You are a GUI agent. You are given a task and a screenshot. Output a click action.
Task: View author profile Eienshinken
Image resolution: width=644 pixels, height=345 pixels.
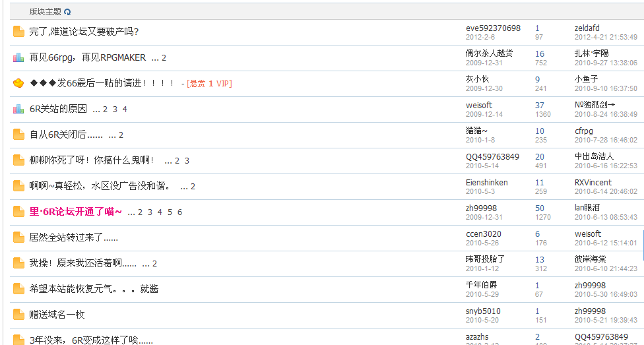tap(487, 183)
